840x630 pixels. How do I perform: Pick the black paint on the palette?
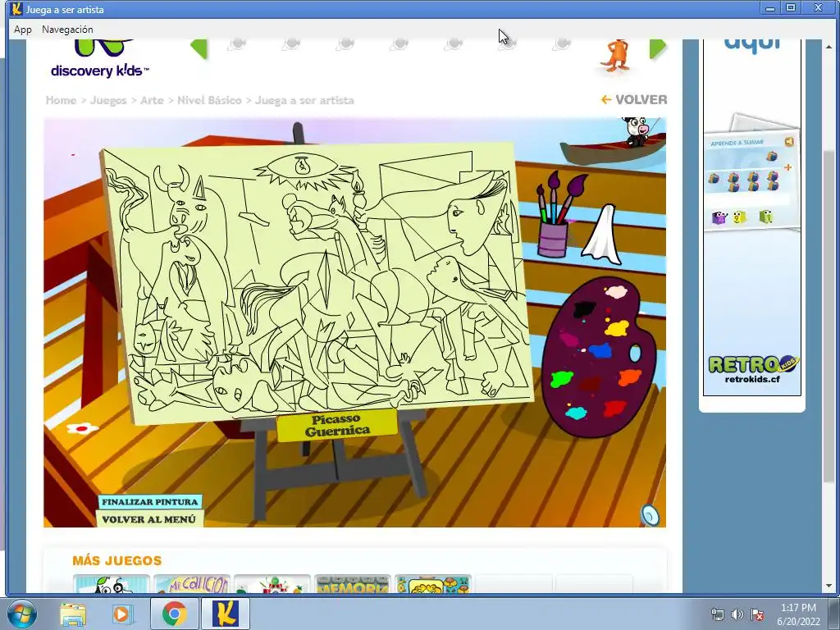pos(584,309)
